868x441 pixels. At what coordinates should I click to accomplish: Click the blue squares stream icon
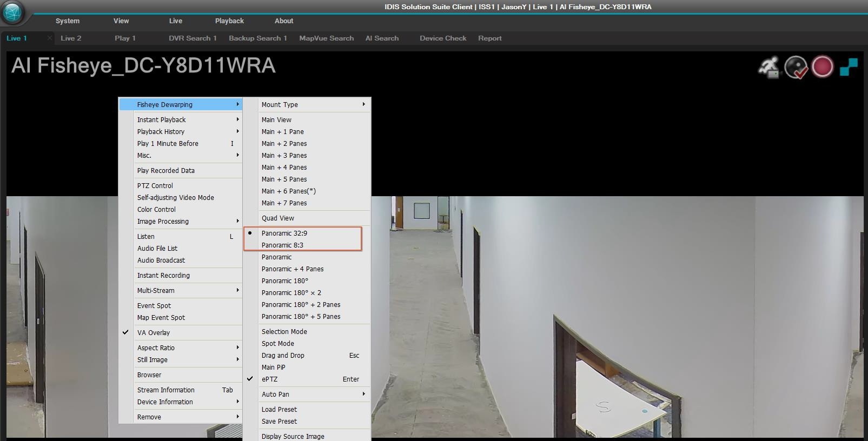[x=849, y=68]
